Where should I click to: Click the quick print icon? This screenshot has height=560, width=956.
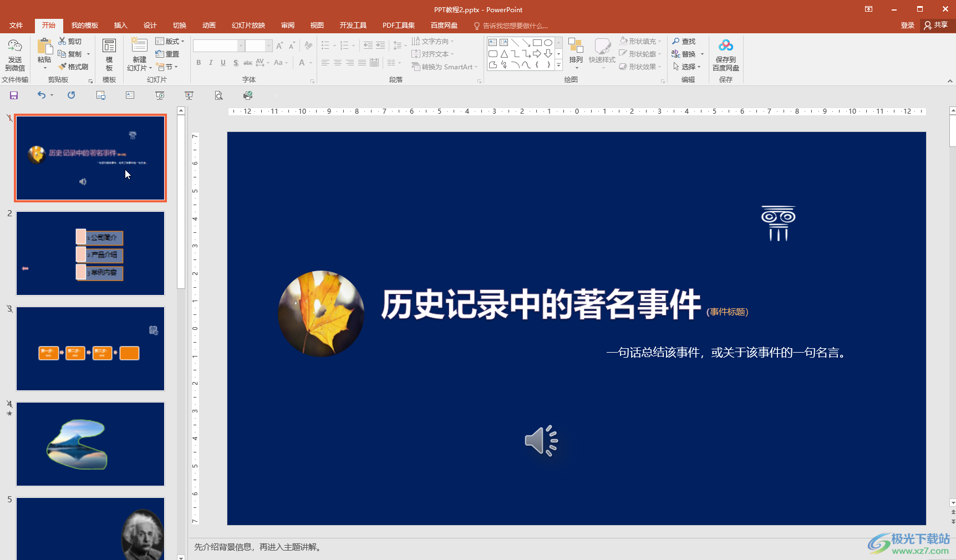(x=248, y=95)
